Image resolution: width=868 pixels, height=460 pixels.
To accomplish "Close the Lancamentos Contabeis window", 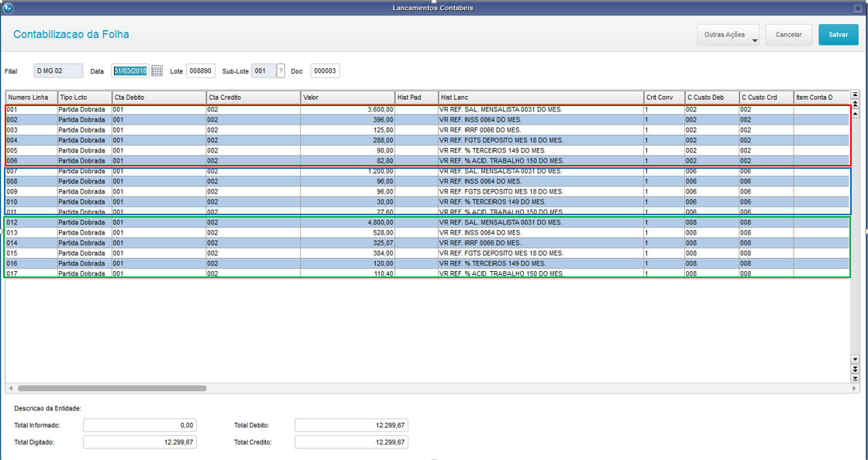I will [x=859, y=9].
